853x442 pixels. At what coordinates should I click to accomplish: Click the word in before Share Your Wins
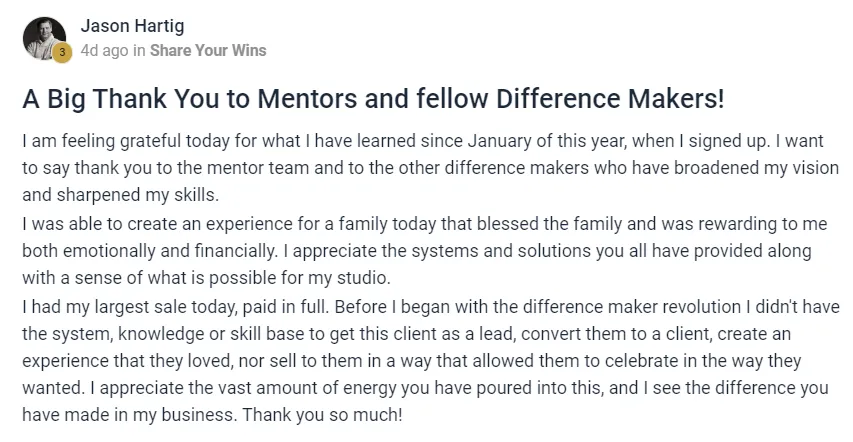[139, 50]
